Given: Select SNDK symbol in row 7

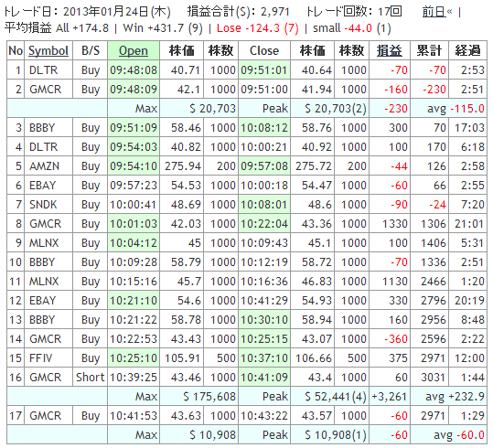Looking at the screenshot, I should (x=43, y=205).
